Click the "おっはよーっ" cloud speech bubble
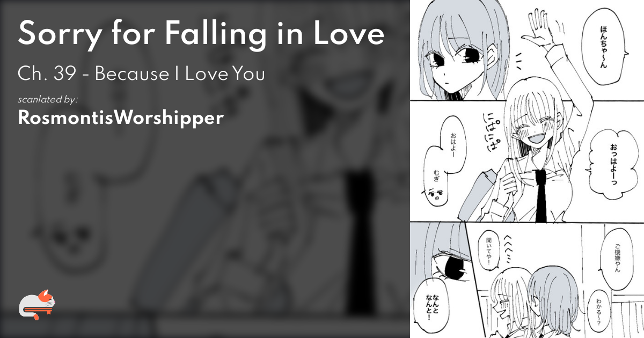 [x=607, y=163]
